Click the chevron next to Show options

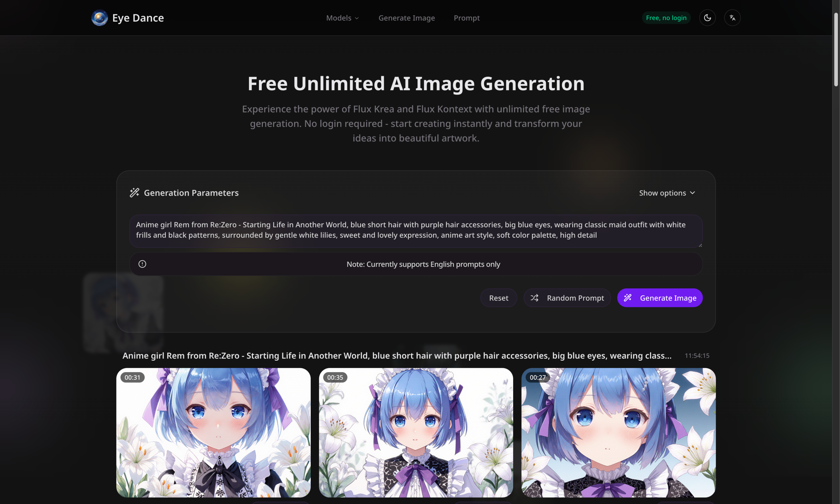click(x=693, y=193)
